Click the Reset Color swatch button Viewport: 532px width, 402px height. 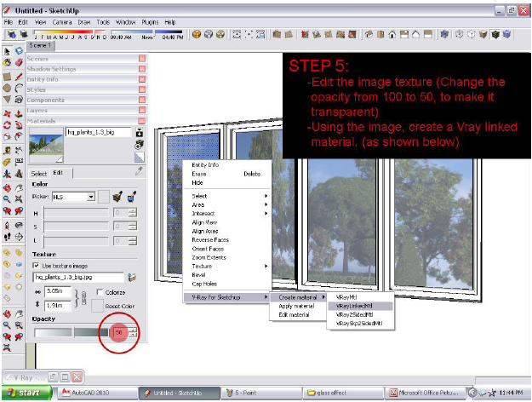(96, 306)
